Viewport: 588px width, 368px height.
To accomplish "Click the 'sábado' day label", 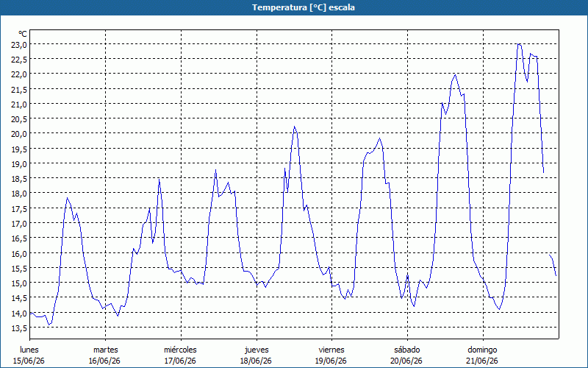I will (407, 350).
